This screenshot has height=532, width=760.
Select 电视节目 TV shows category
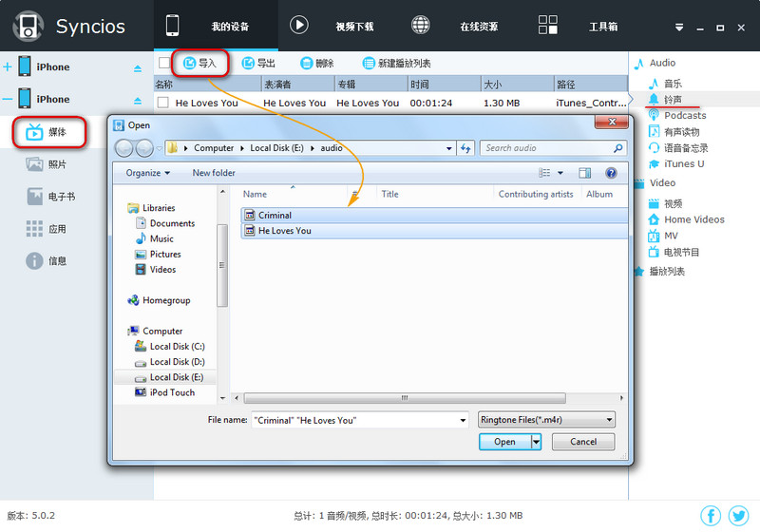[674, 252]
